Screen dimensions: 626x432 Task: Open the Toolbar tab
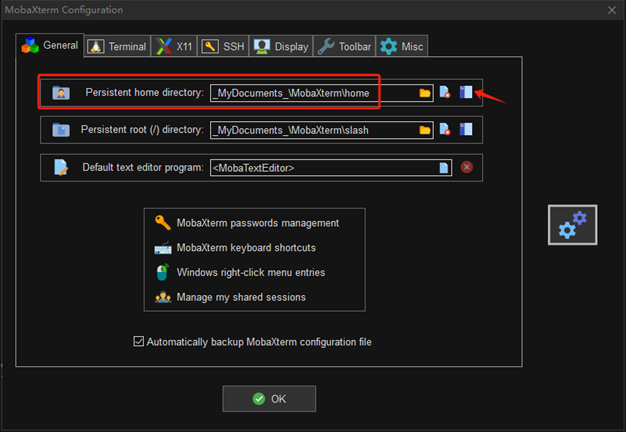345,46
